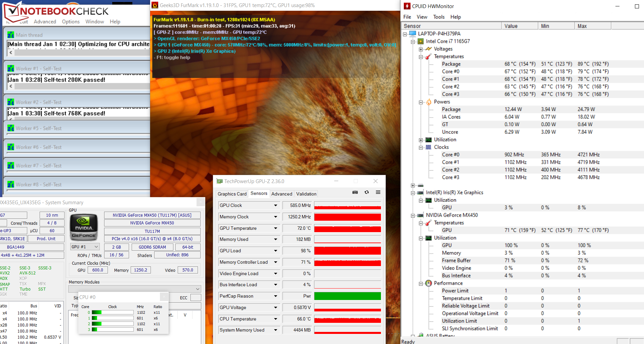This screenshot has height=344, width=644.
Task: Click the Worker #8 Self-Test window icon
Action: click(11, 184)
